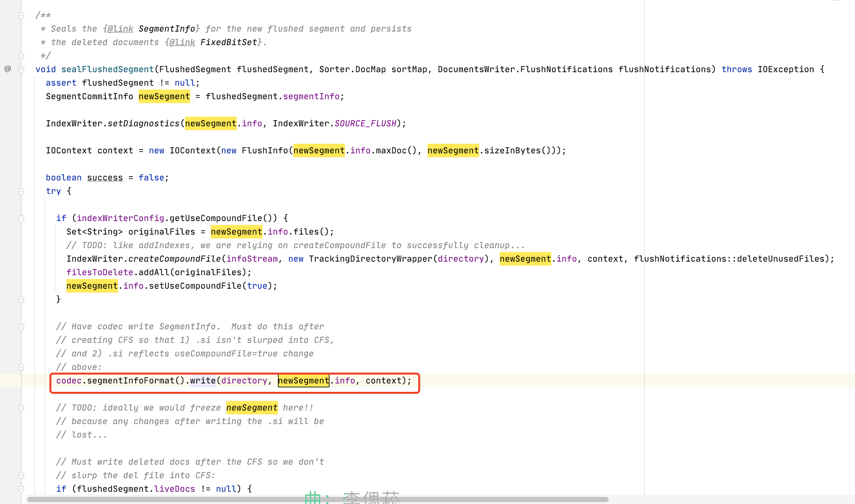Click fold end marker beside 'slurp the del file'
The width and height of the screenshot is (855, 504).
[21, 475]
